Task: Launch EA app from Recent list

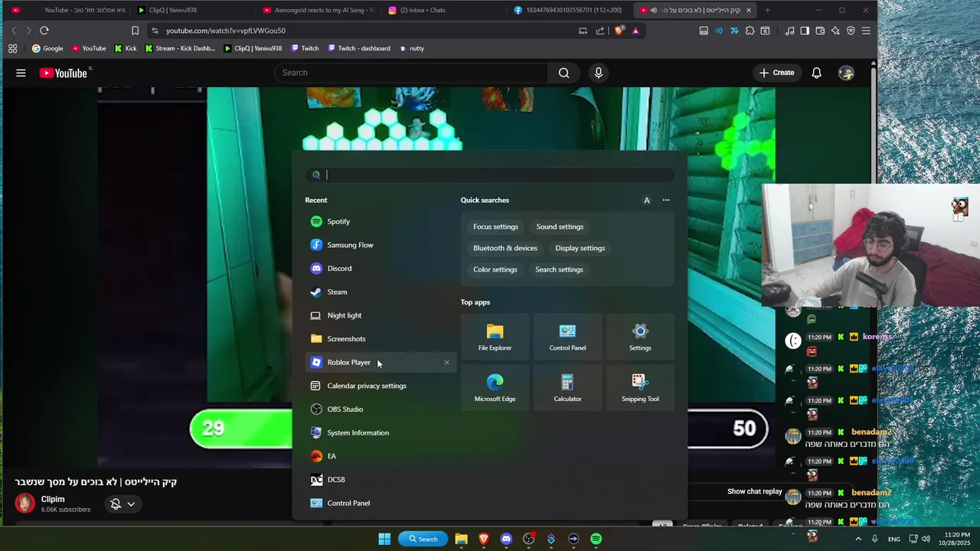Action: [381, 456]
